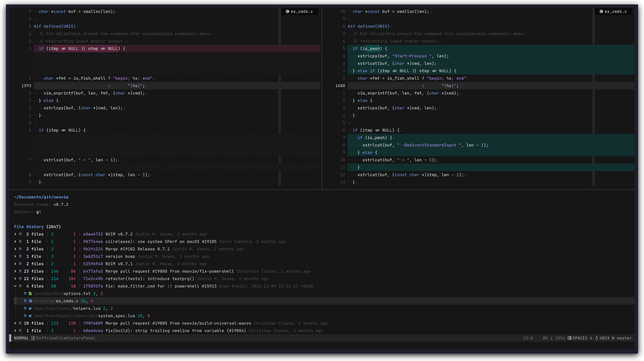
Task: Click the C file icon in the right ex_cmds.c label
Action: (x=601, y=12)
